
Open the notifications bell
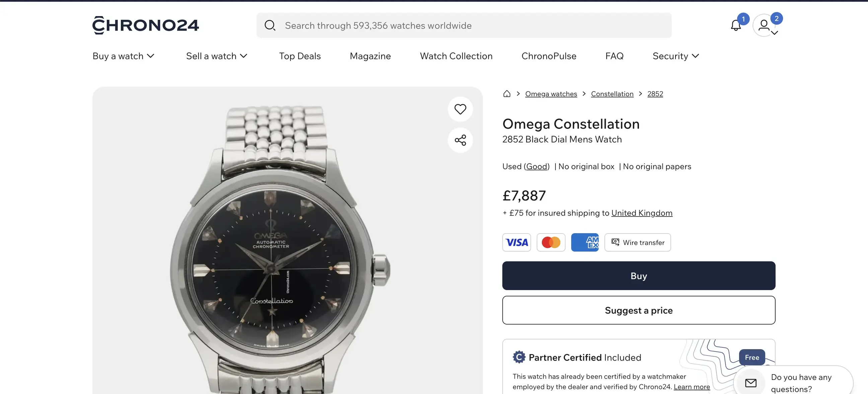tap(736, 25)
